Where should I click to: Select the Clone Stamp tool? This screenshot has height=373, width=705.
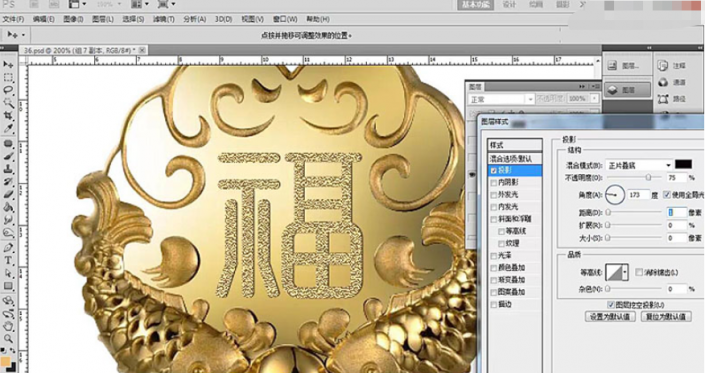[x=8, y=169]
